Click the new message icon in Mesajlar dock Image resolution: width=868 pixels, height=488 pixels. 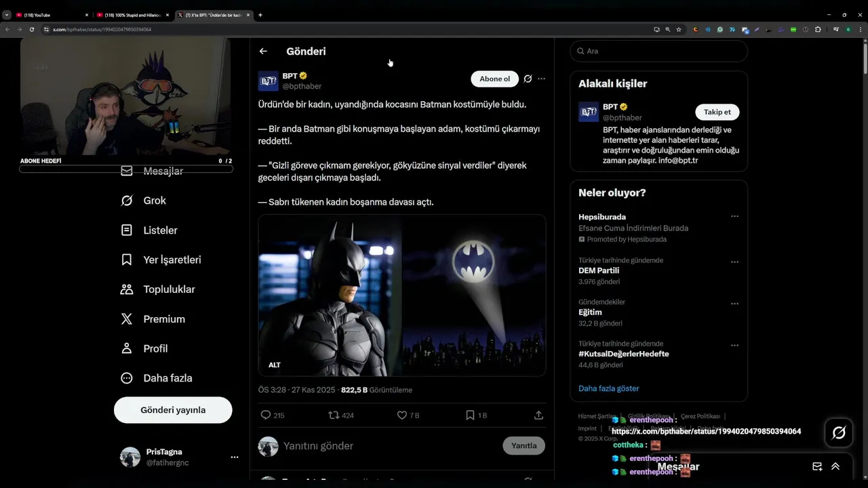[817, 466]
